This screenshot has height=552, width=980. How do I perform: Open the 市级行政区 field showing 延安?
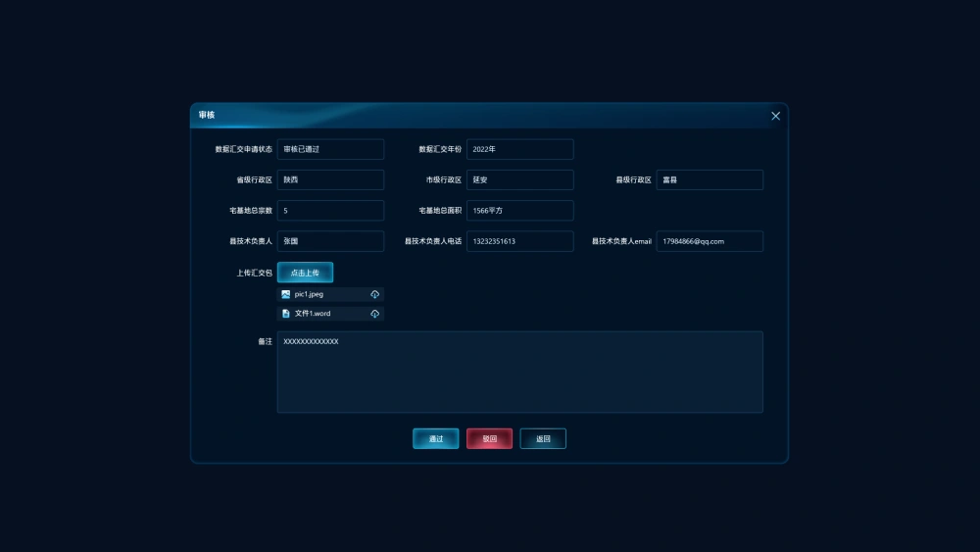[519, 180]
